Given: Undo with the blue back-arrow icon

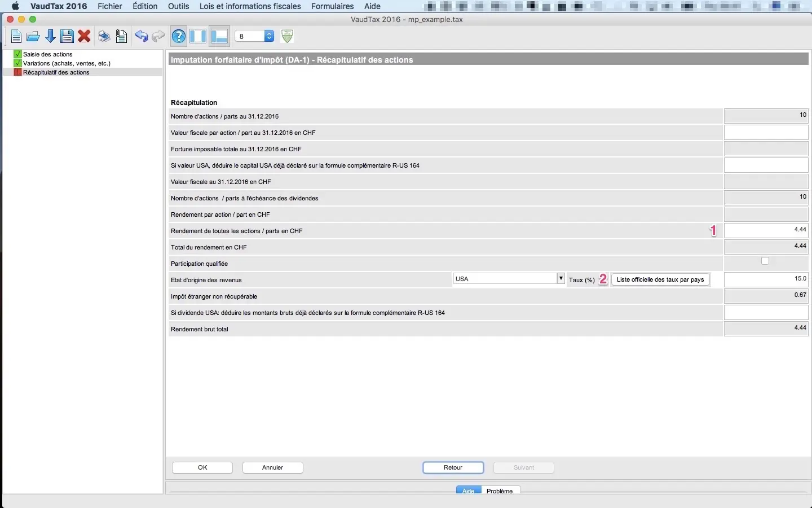Looking at the screenshot, I should tap(141, 37).
